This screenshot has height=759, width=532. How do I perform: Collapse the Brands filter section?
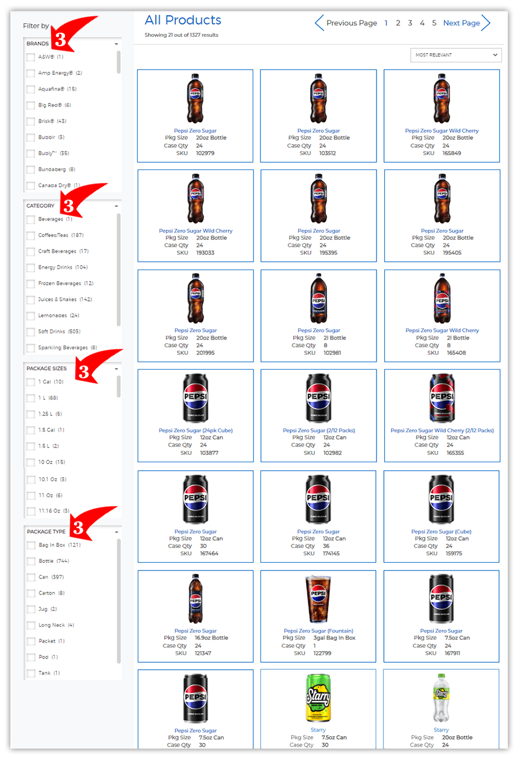[x=116, y=44]
